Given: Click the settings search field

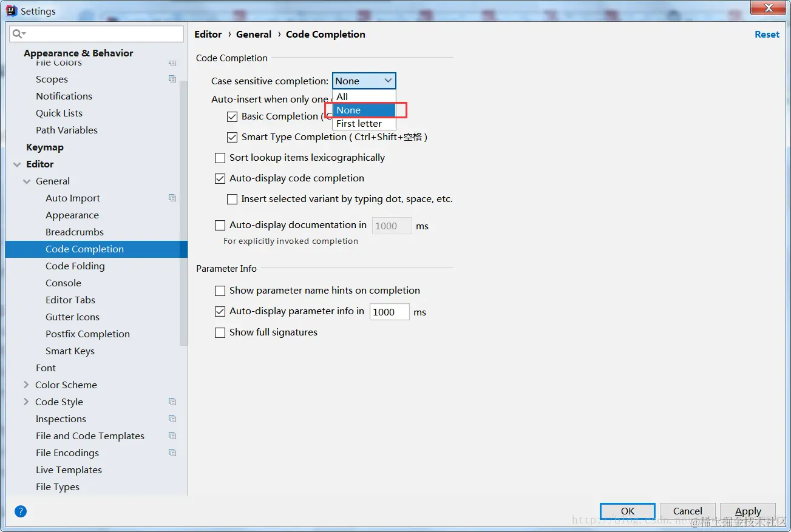Looking at the screenshot, I should coord(97,34).
